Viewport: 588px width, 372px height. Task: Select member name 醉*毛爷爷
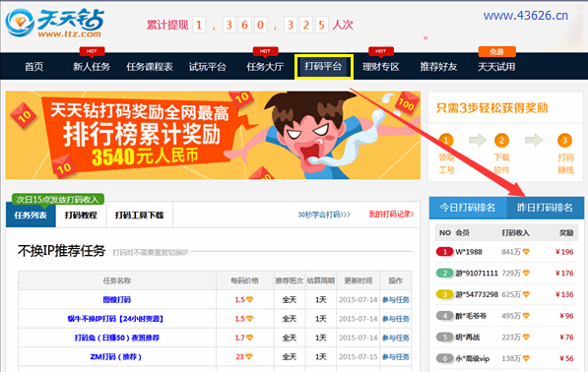tap(471, 316)
